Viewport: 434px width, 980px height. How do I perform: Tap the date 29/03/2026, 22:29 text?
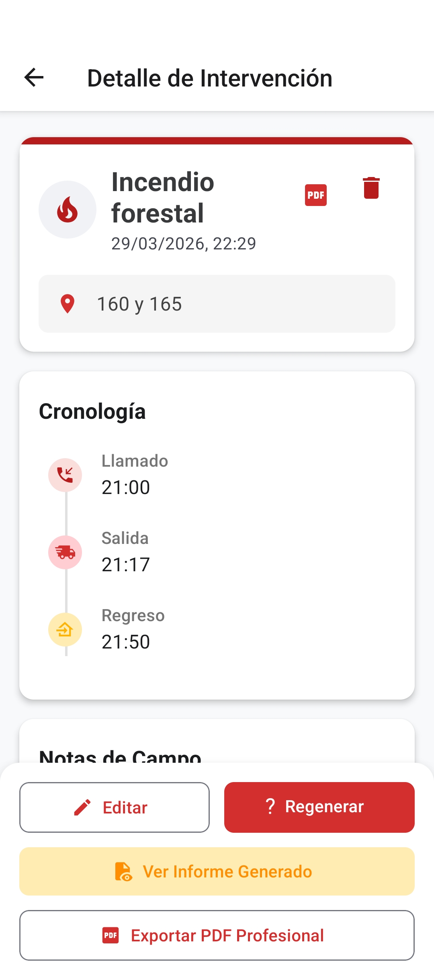click(184, 244)
